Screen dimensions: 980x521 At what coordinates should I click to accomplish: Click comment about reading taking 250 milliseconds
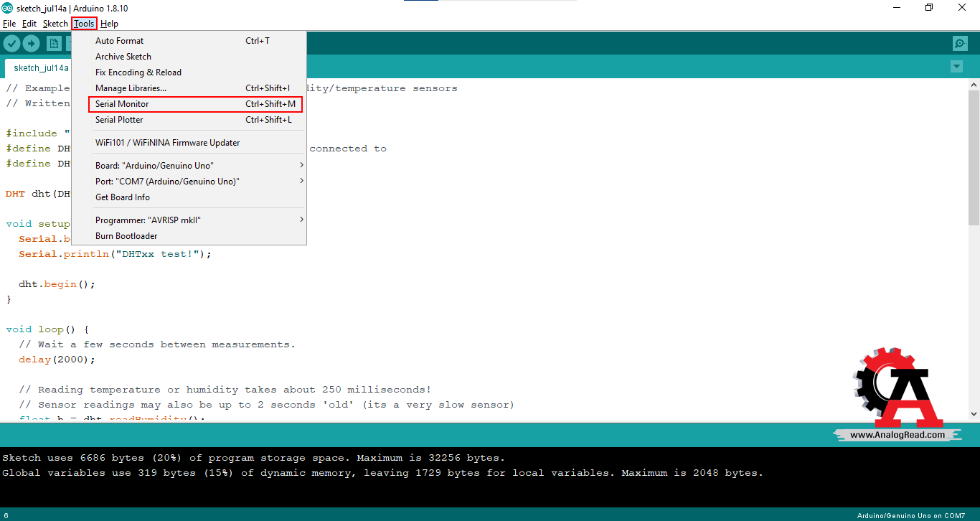pos(225,390)
